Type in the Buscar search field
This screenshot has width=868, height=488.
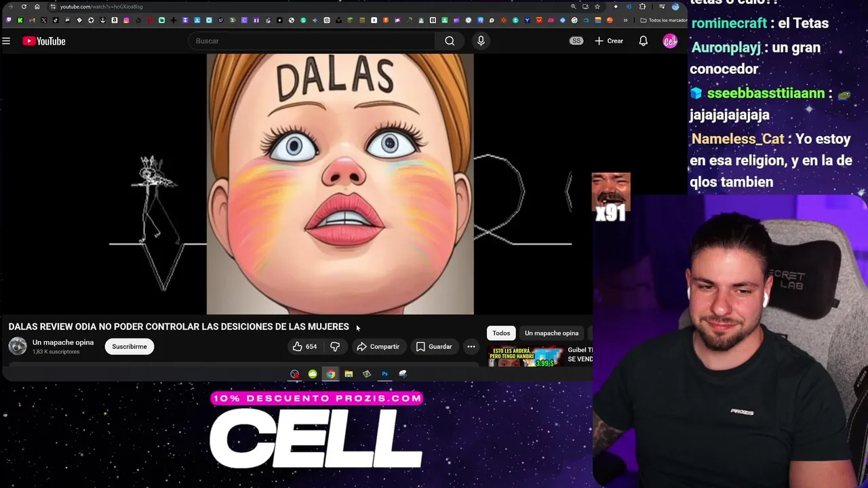pos(312,41)
